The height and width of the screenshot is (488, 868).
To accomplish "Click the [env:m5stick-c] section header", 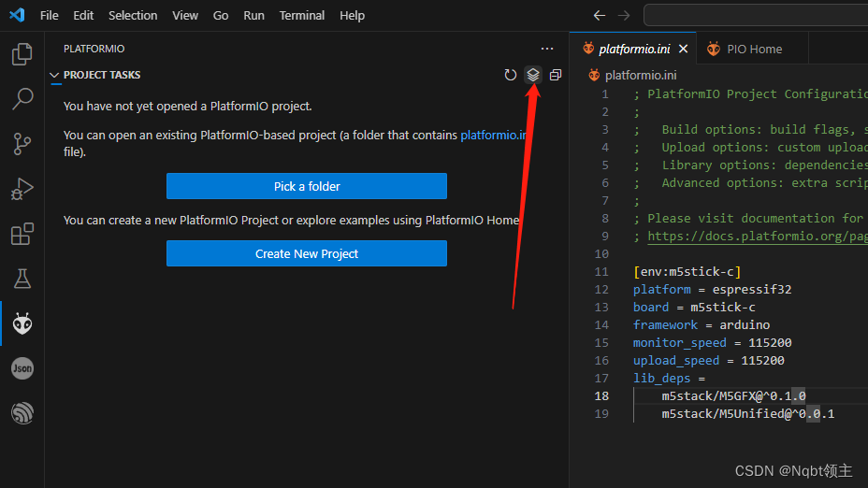I will tap(687, 272).
